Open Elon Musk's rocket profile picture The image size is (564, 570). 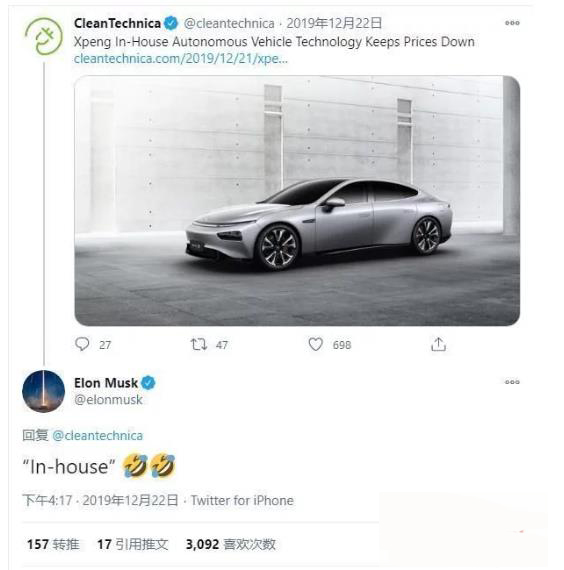click(x=44, y=392)
